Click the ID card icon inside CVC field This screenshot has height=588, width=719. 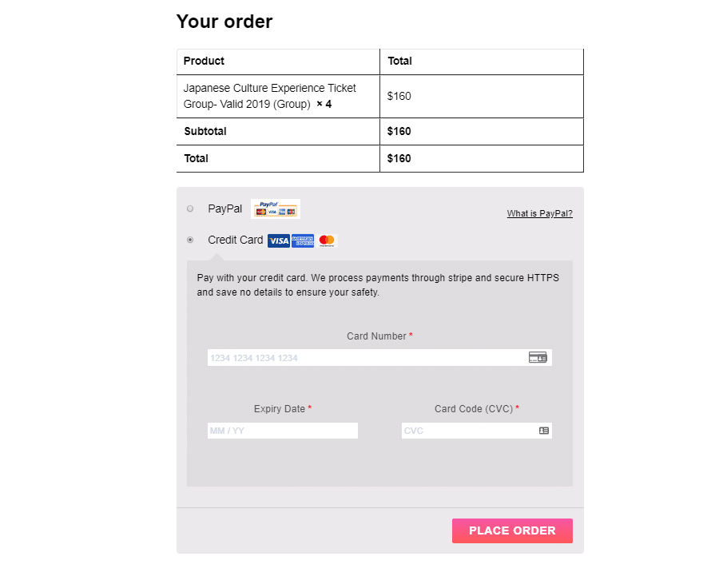[x=542, y=431]
